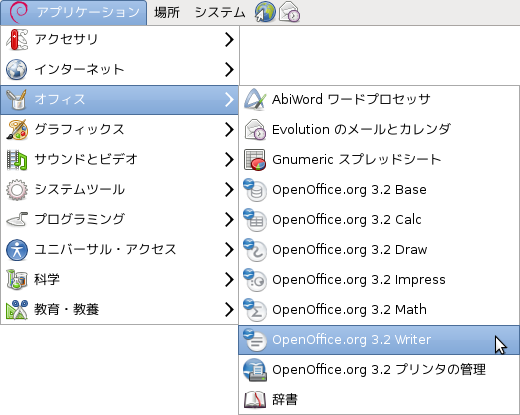520x415 pixels.
Task: Click the OpenOffice.org Base database icon
Action: point(255,190)
